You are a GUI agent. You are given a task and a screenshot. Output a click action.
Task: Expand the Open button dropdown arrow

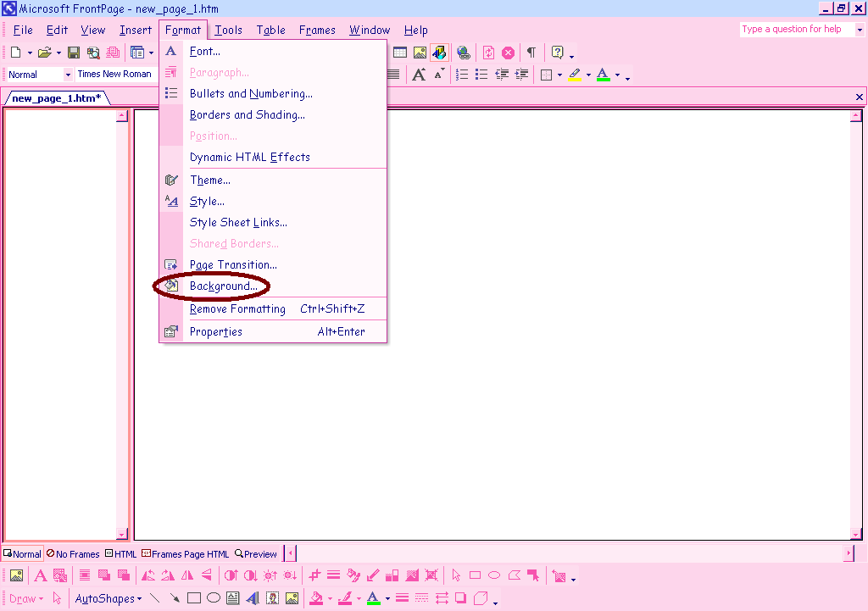(x=58, y=53)
